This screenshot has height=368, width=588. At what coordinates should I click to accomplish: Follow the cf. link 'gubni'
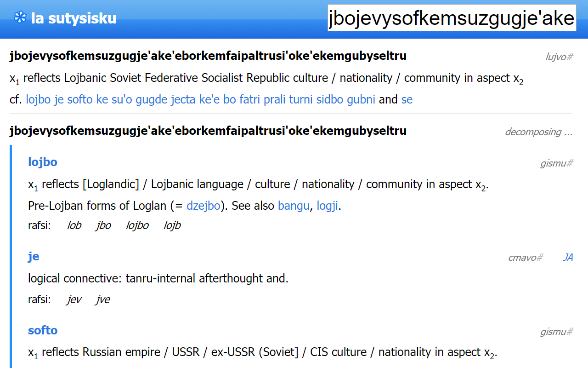coord(361,99)
